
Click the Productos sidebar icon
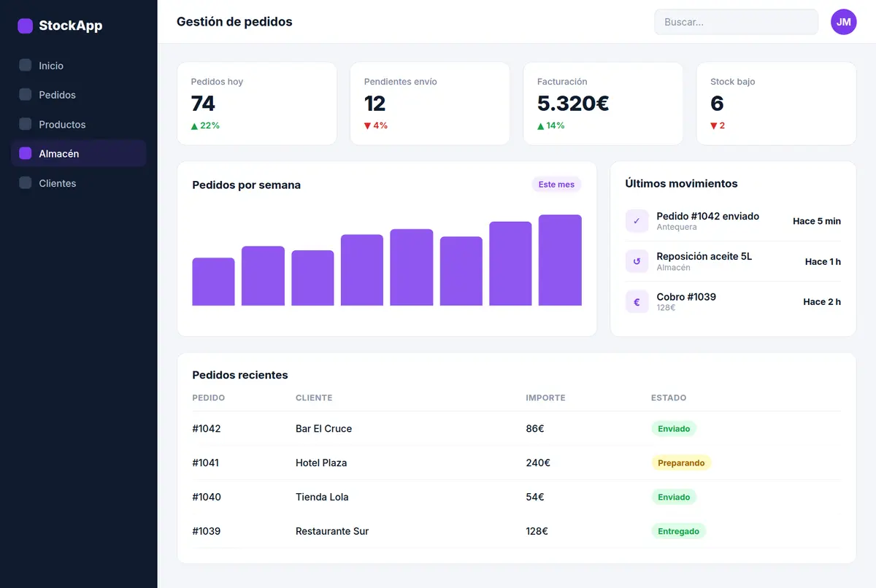click(26, 124)
